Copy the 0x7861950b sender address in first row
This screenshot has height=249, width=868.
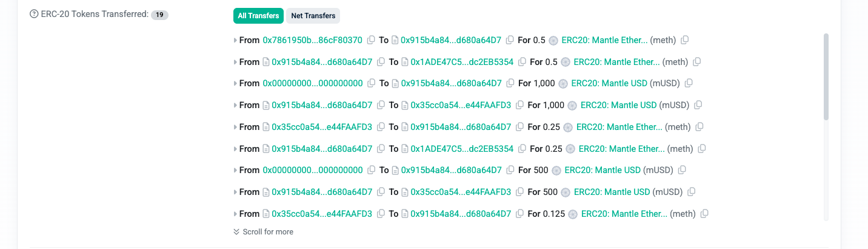click(371, 40)
